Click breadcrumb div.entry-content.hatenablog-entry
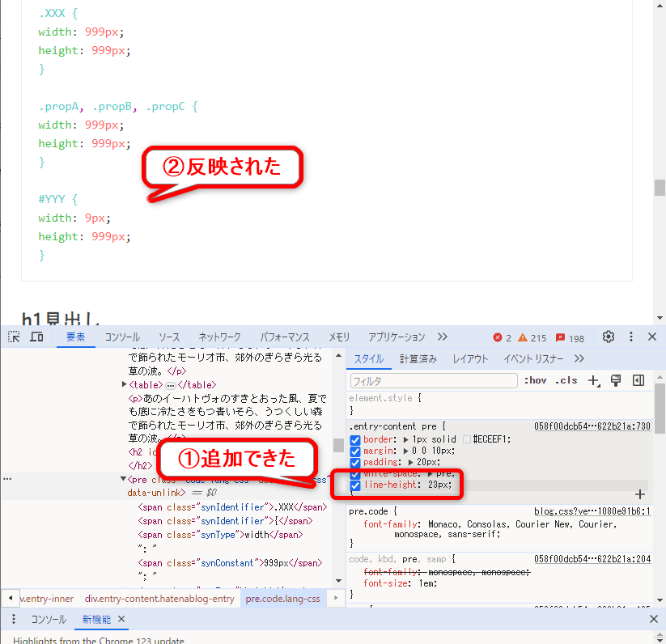 tap(159, 599)
